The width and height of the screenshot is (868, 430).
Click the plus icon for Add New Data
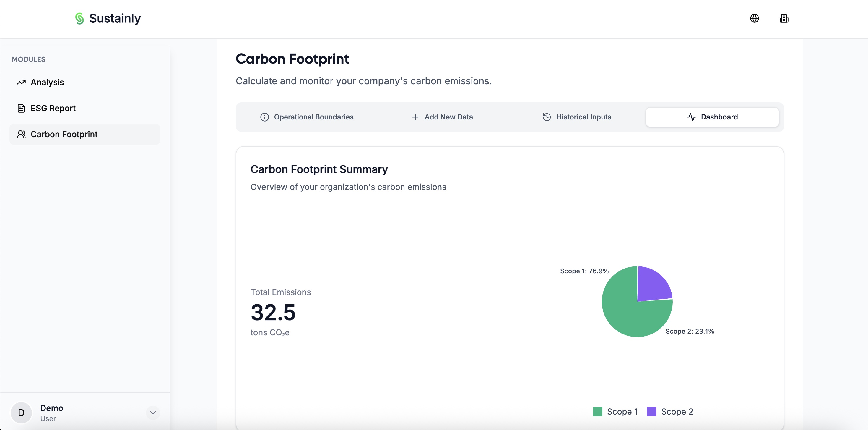415,117
